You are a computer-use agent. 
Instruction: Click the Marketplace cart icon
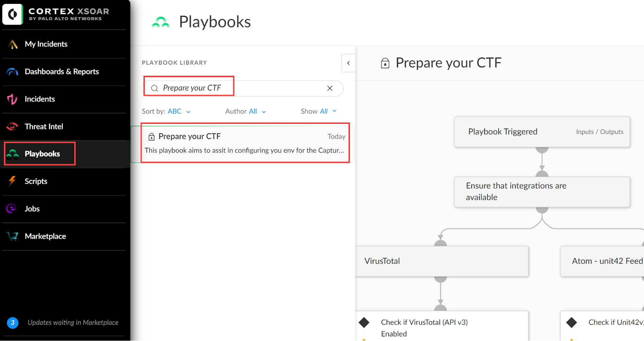click(x=13, y=236)
